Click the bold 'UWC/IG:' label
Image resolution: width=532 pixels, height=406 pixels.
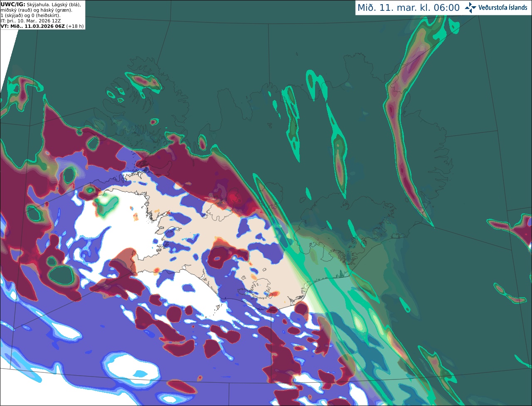pos(13,5)
